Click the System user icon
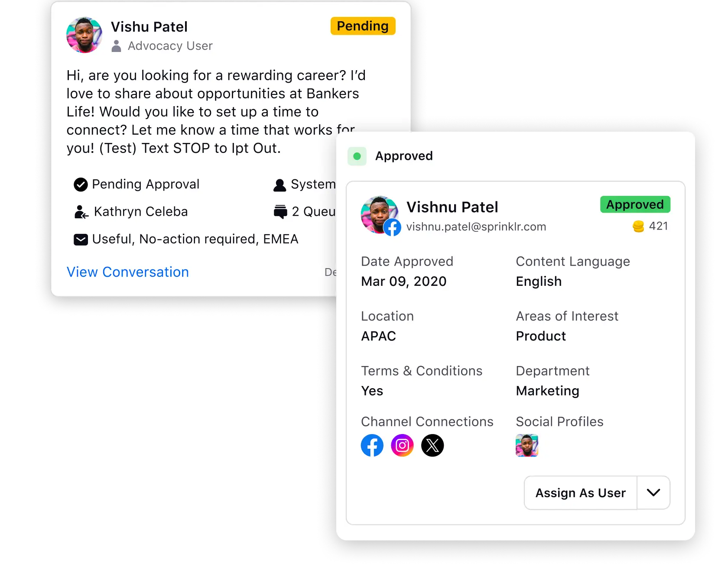 pos(280,185)
